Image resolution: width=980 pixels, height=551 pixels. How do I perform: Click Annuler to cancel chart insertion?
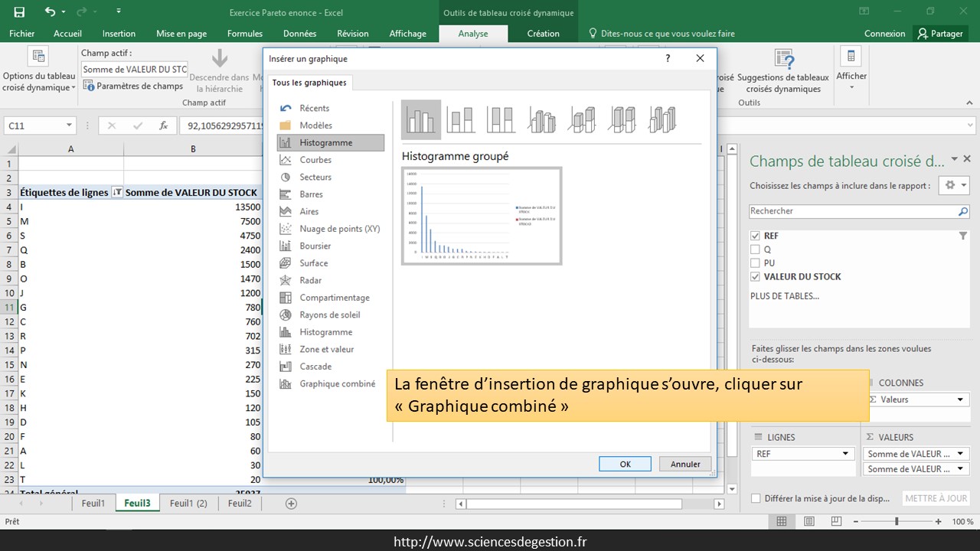click(685, 464)
